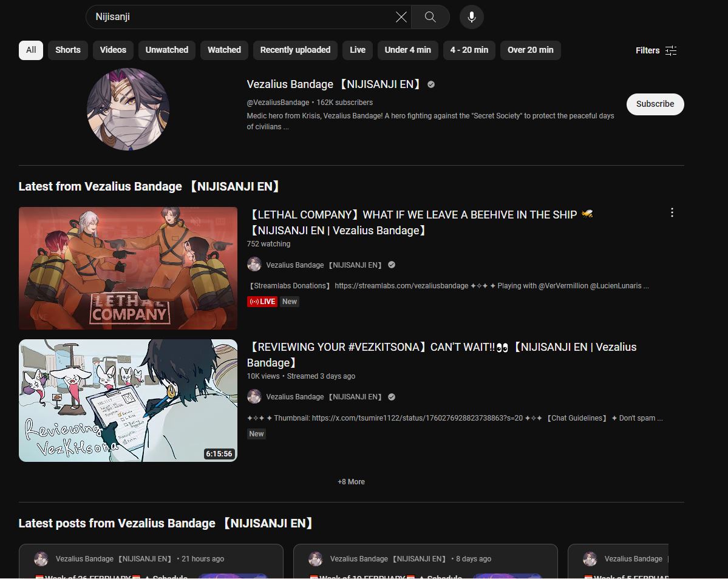Open the post from 8 days ago
This screenshot has height=579, width=728.
pyautogui.click(x=425, y=561)
